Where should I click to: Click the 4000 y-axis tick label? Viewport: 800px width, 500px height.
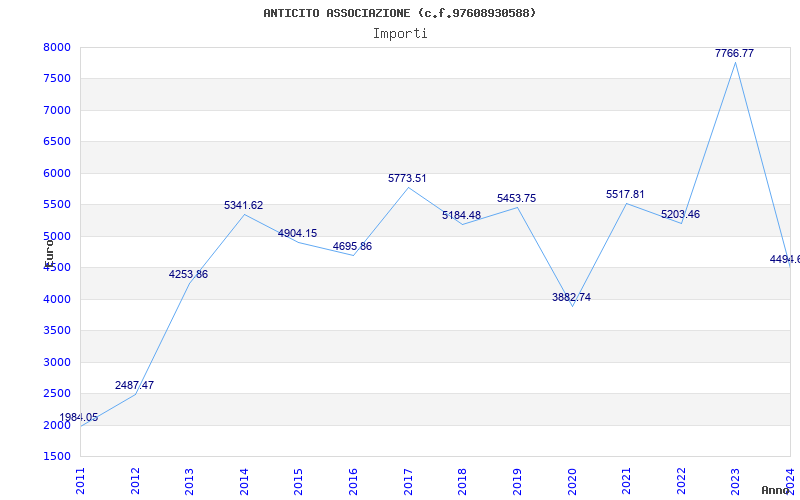[57, 299]
